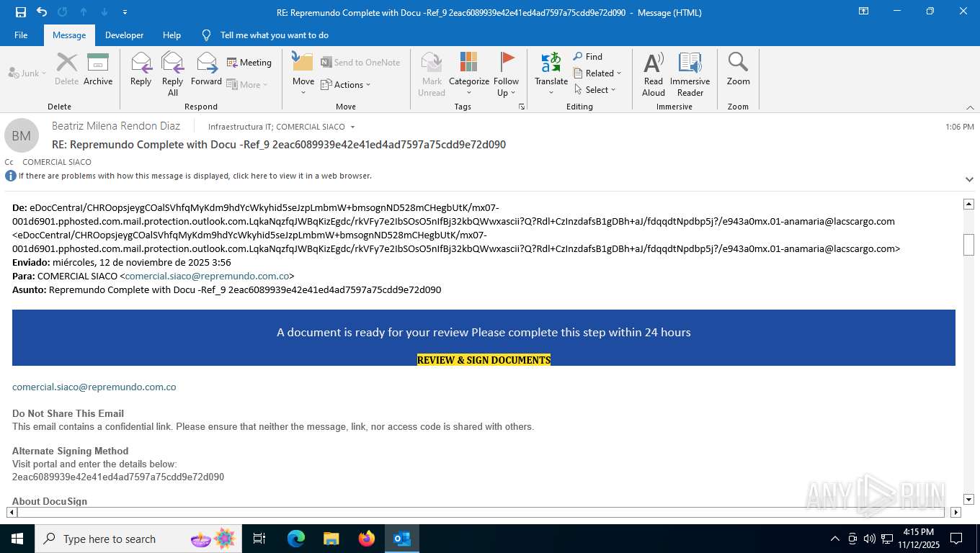The image size is (980, 553).
Task: Click the code 2eac6089939e42e41ed4ad7597a75cdd9e72d090 under Alternate Signing
Action: point(118,477)
